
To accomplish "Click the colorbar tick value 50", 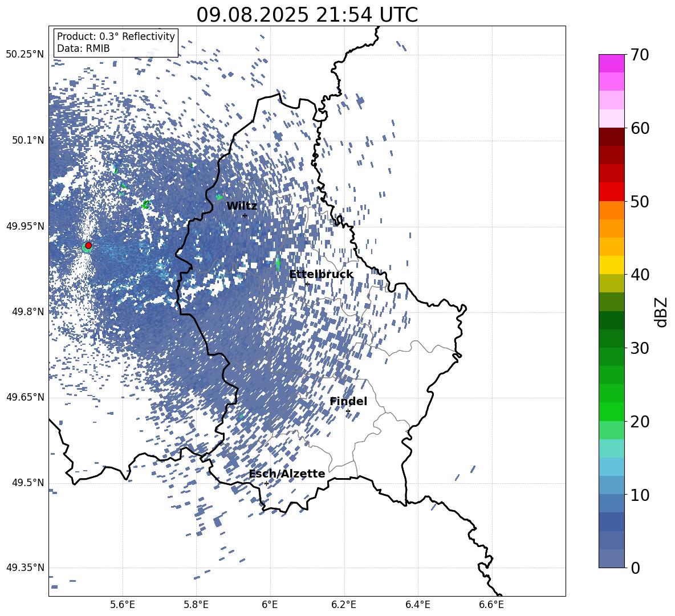I will (640, 201).
